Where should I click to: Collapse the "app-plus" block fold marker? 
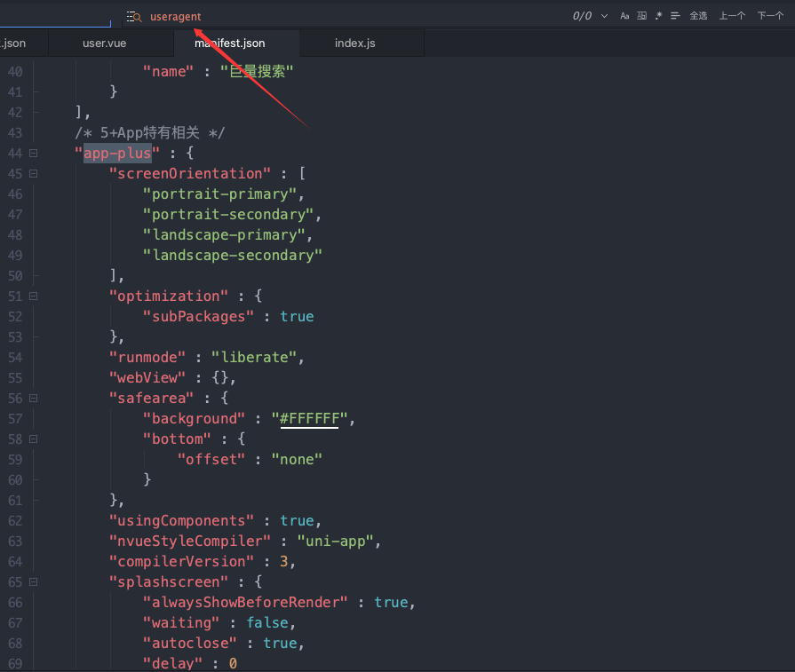34,154
